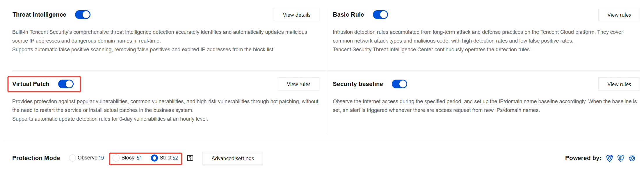The height and width of the screenshot is (172, 644).
Task: Click the hexagon aperture Powered by icon
Action: [632, 158]
